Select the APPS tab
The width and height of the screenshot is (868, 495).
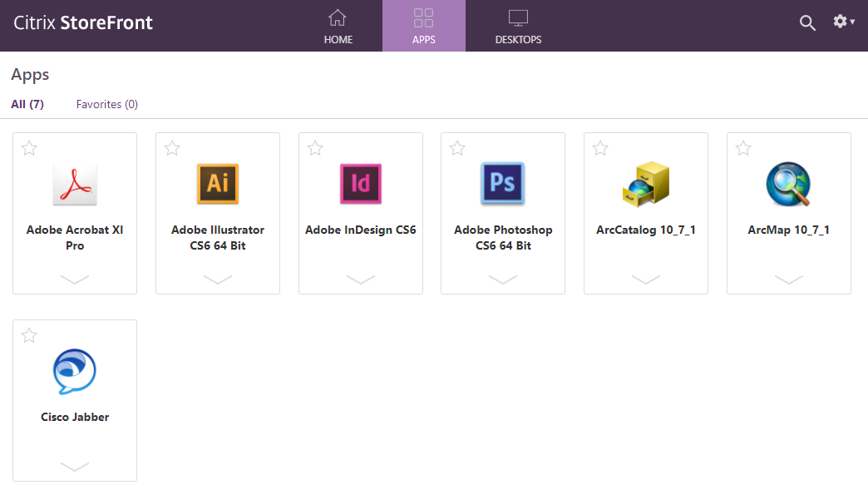click(423, 26)
